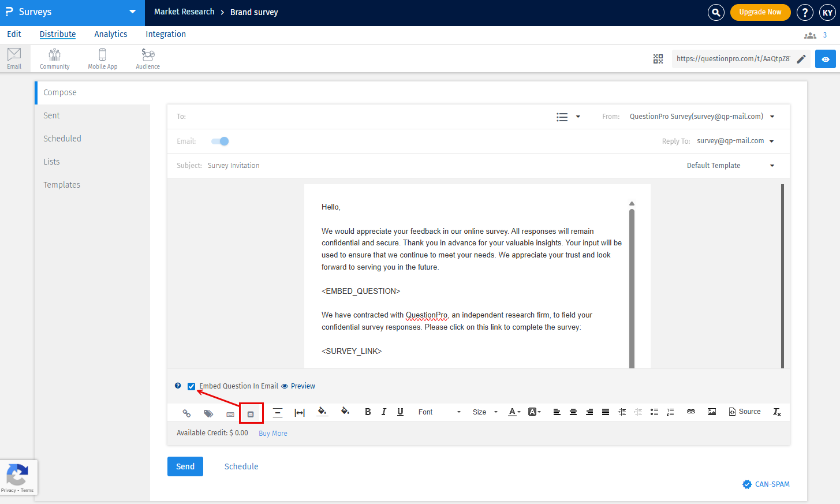This screenshot has width=840, height=504.
Task: Go to the Edit tab
Action: [x=14, y=34]
